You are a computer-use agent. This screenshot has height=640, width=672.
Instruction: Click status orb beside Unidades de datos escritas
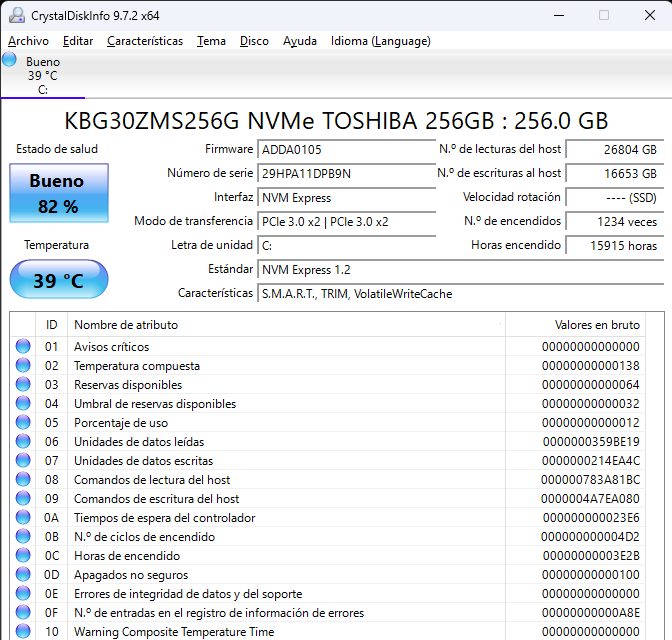[23, 461]
